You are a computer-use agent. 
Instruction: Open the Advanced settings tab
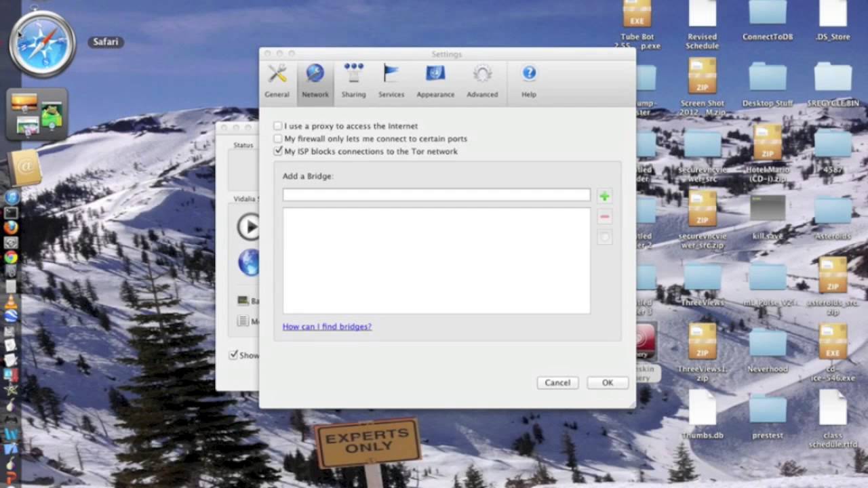pos(482,81)
